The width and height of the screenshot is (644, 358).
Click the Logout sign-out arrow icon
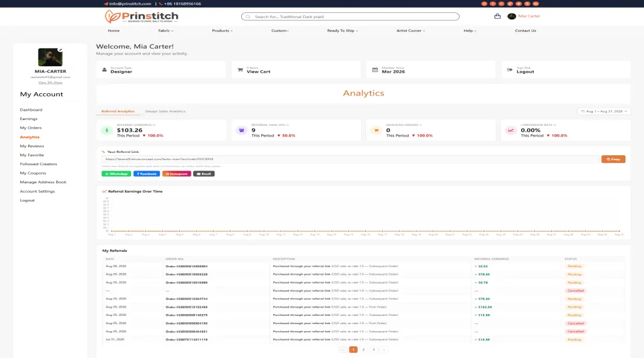(510, 70)
